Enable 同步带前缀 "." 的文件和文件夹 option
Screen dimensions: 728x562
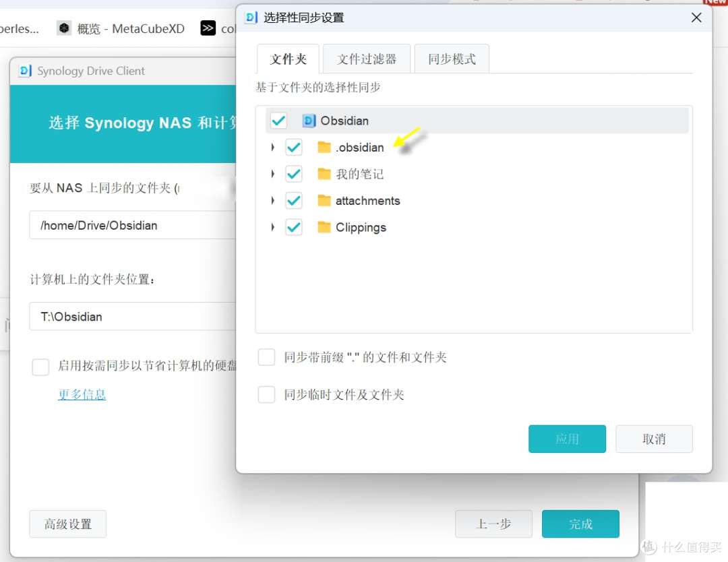266,357
